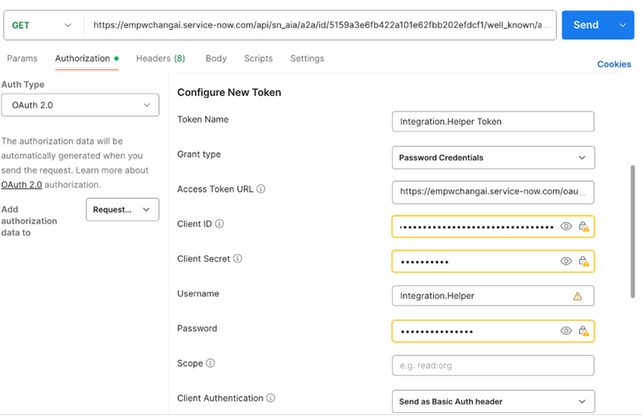Open the Cookies link

click(x=614, y=64)
